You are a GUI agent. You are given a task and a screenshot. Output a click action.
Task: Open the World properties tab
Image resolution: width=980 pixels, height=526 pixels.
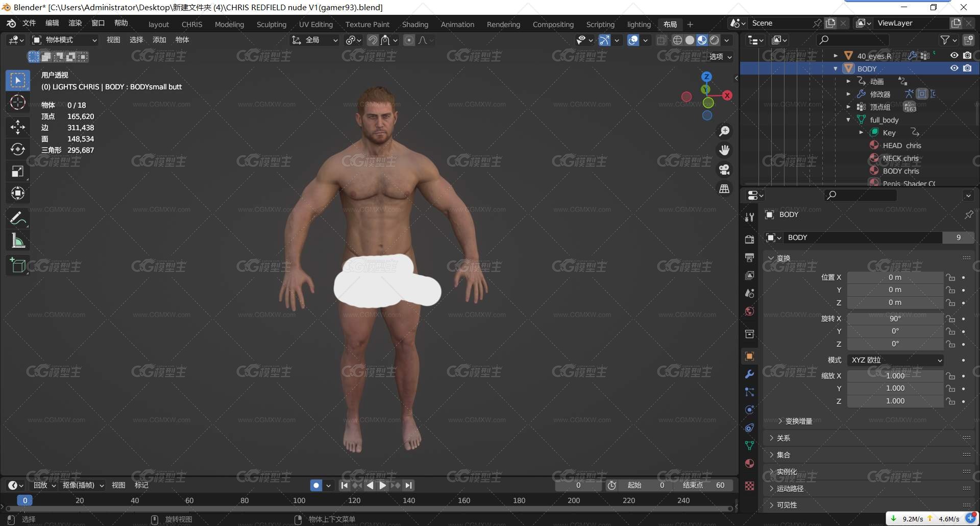(749, 311)
